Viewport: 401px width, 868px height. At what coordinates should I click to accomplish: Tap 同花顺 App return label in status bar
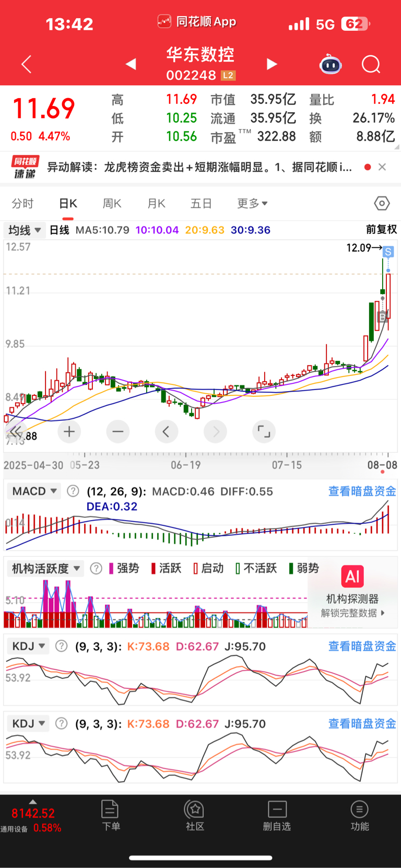tap(197, 21)
